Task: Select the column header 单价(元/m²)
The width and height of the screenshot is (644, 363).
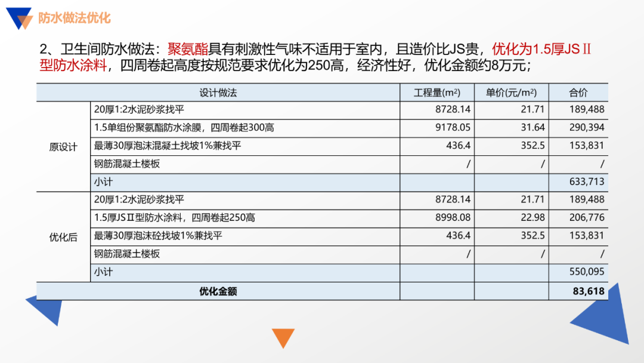Action: click(512, 93)
